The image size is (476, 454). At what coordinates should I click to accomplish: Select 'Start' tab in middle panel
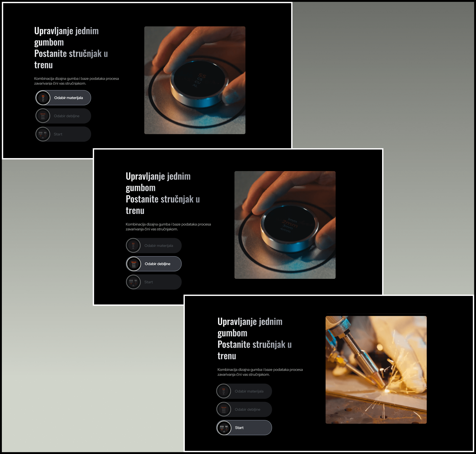coord(154,282)
